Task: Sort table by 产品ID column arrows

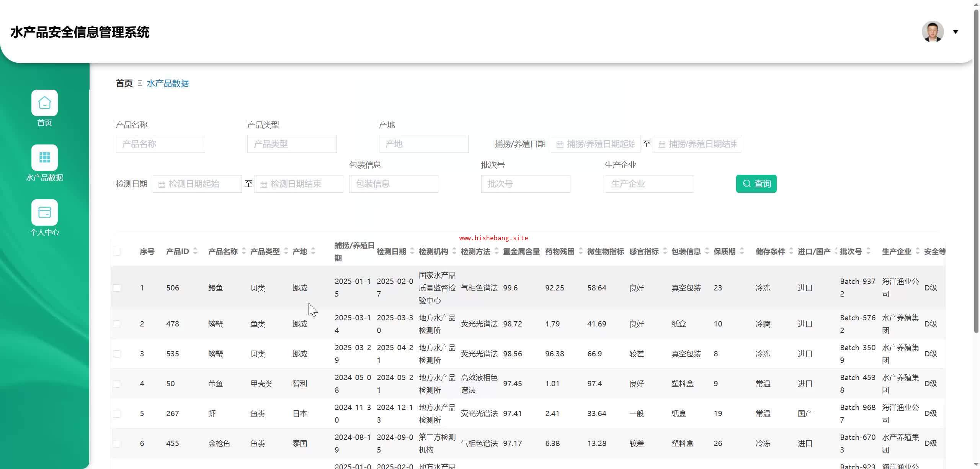Action: point(195,251)
